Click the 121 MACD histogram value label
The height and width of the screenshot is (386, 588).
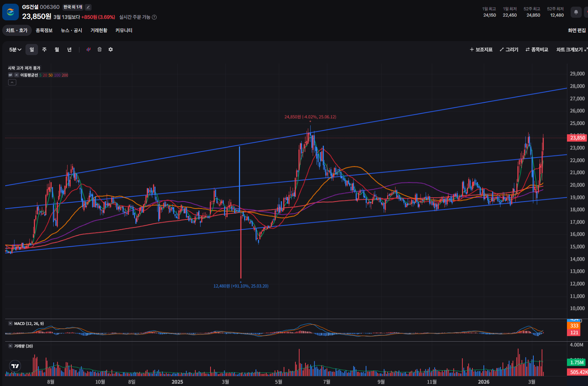coord(574,333)
